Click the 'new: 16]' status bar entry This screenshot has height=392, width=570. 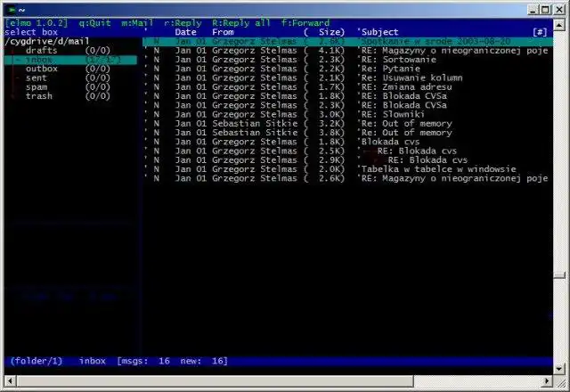tap(204, 361)
